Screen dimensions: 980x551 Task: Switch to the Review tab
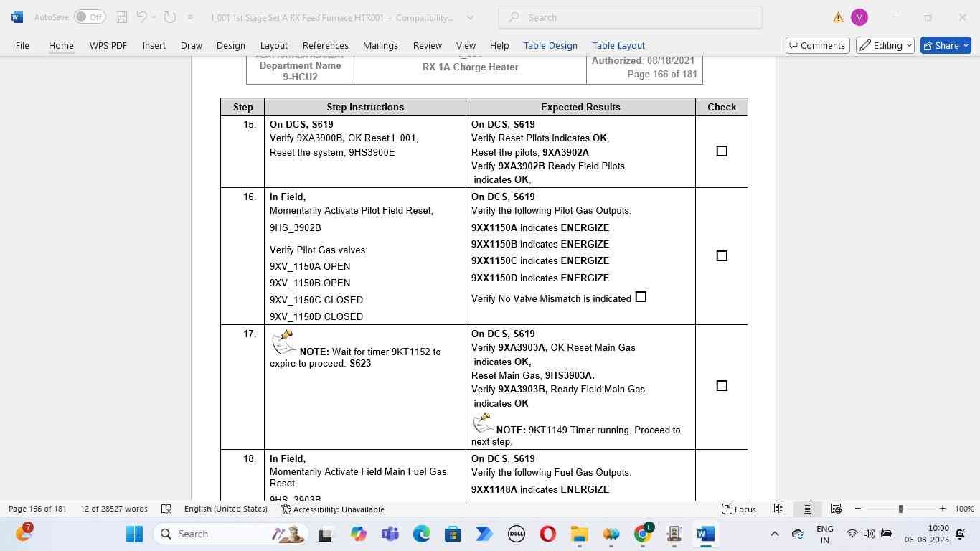428,45
